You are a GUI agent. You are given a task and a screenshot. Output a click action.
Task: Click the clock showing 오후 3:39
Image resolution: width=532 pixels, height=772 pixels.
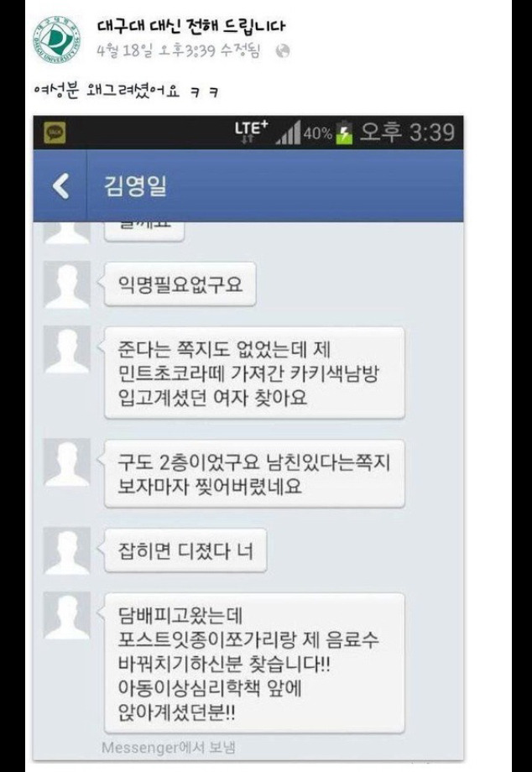point(407,133)
